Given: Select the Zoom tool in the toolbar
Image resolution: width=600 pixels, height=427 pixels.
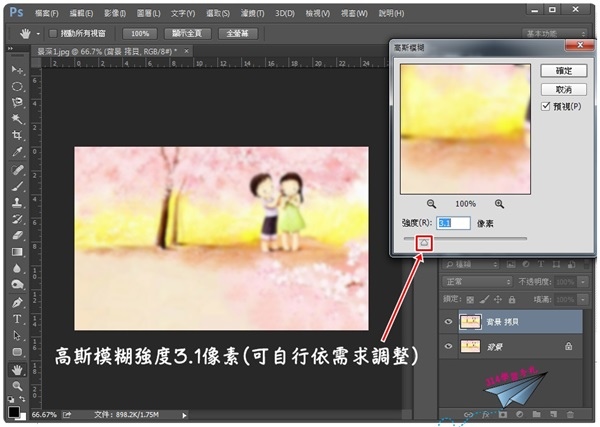Looking at the screenshot, I should [x=17, y=385].
